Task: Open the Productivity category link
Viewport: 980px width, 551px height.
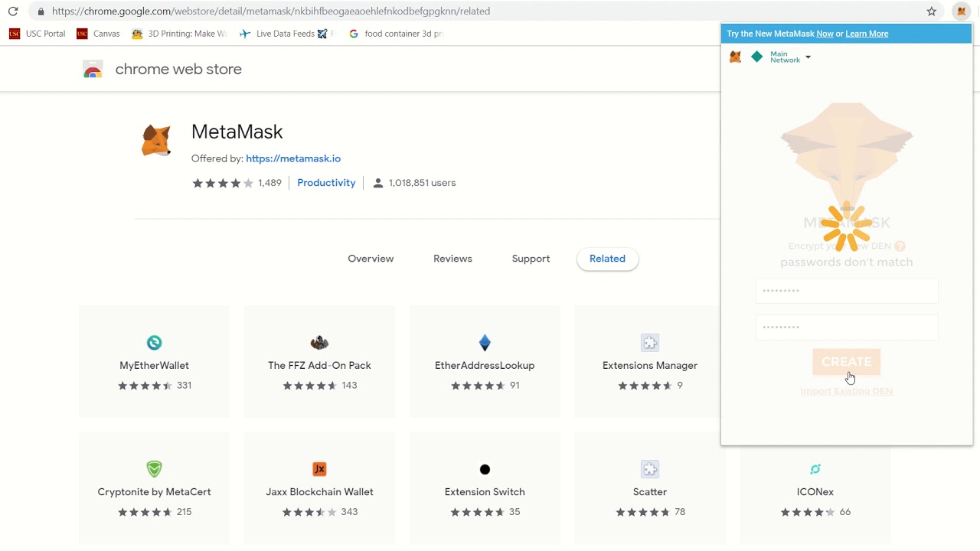Action: coord(326,183)
